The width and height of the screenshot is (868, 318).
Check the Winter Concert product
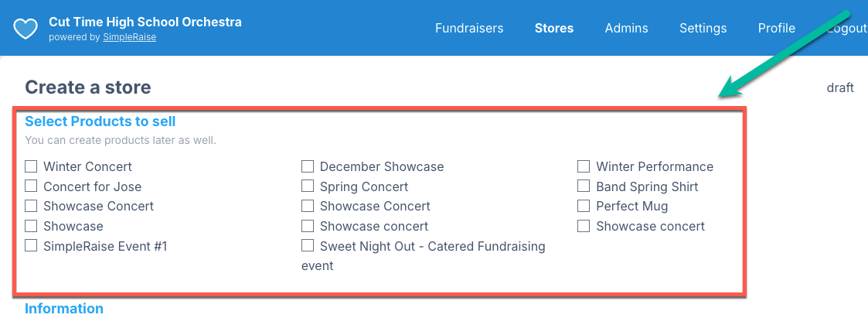pos(31,166)
